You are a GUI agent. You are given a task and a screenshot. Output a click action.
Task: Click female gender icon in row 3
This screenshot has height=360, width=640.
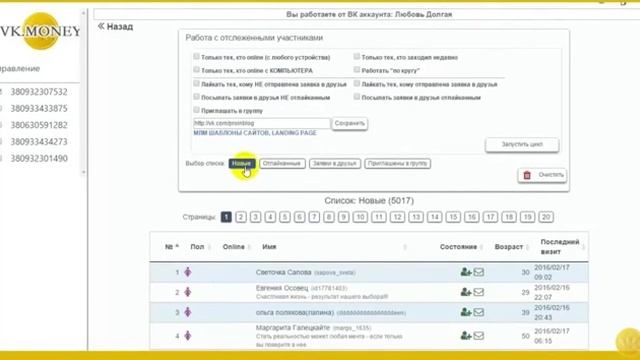[188, 312]
